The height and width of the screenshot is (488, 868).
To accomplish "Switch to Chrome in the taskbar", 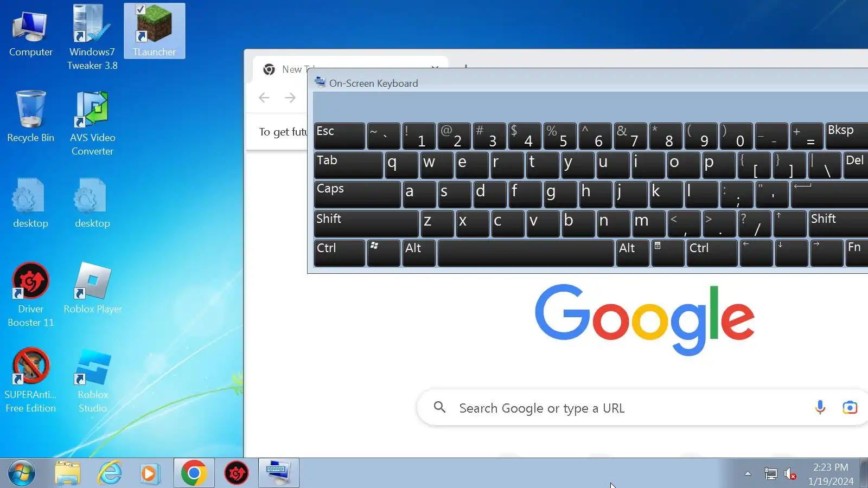I will [194, 473].
